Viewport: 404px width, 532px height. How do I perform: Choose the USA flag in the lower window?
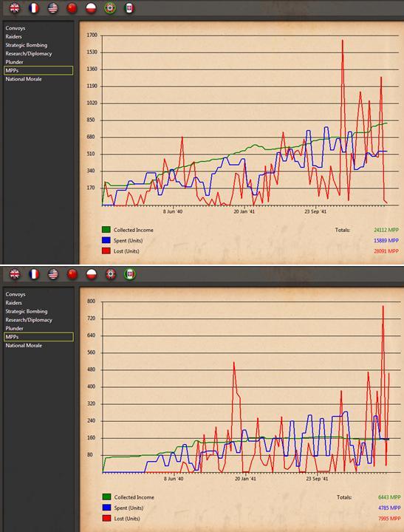tap(53, 274)
